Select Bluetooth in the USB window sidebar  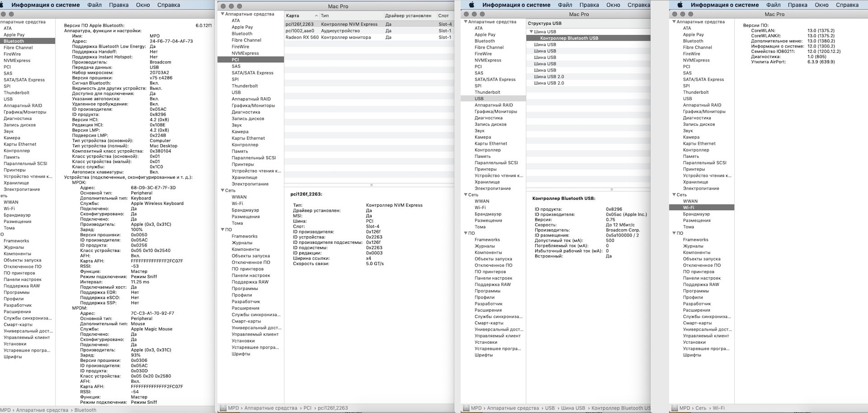pyautogui.click(x=485, y=41)
